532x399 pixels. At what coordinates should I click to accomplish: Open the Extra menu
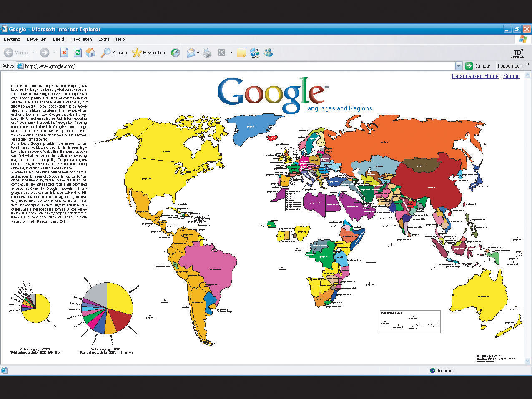pyautogui.click(x=104, y=39)
